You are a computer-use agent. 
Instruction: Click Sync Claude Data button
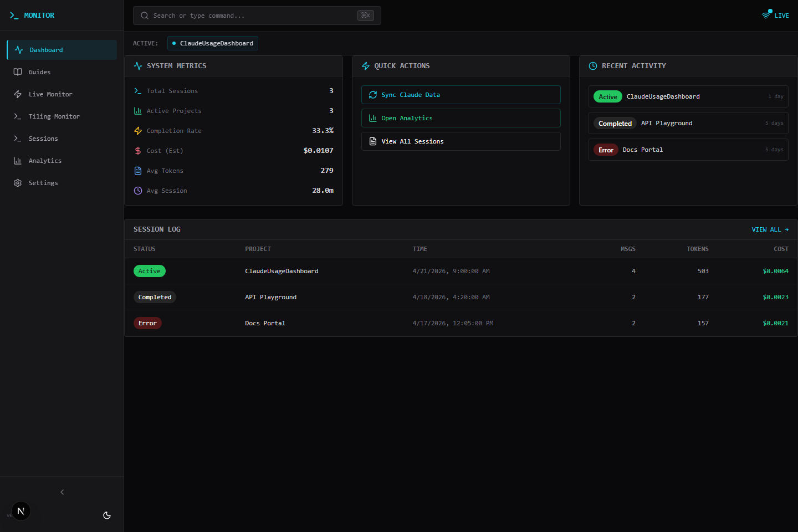[461, 95]
